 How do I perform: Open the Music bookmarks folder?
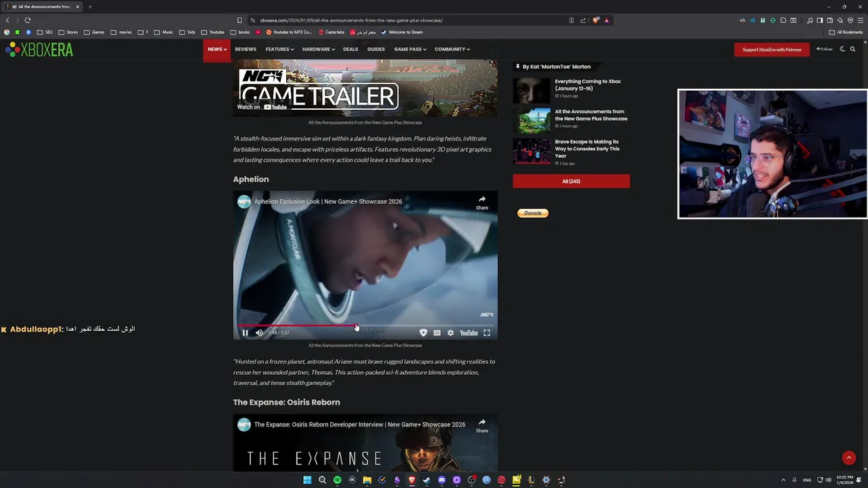click(163, 32)
